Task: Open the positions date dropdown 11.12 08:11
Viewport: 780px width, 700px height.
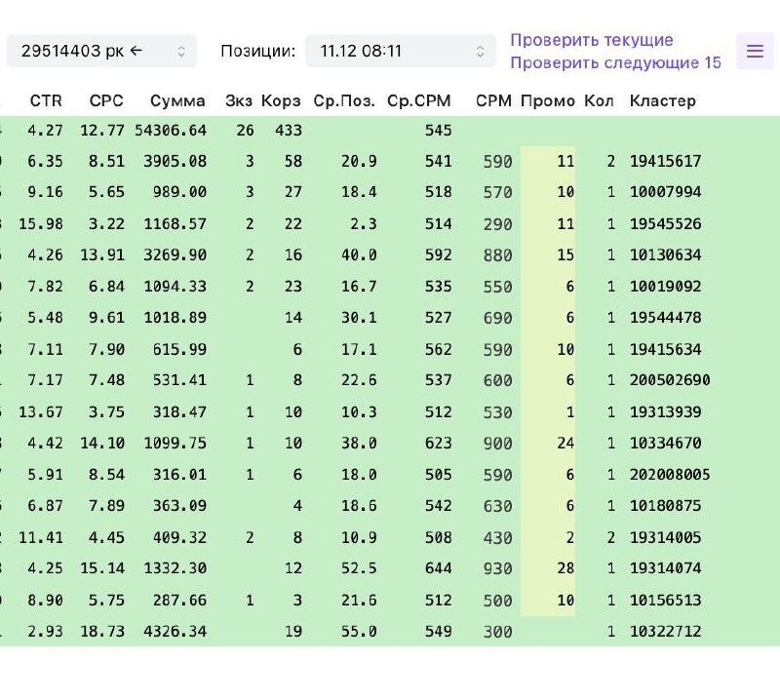Action: tap(401, 51)
